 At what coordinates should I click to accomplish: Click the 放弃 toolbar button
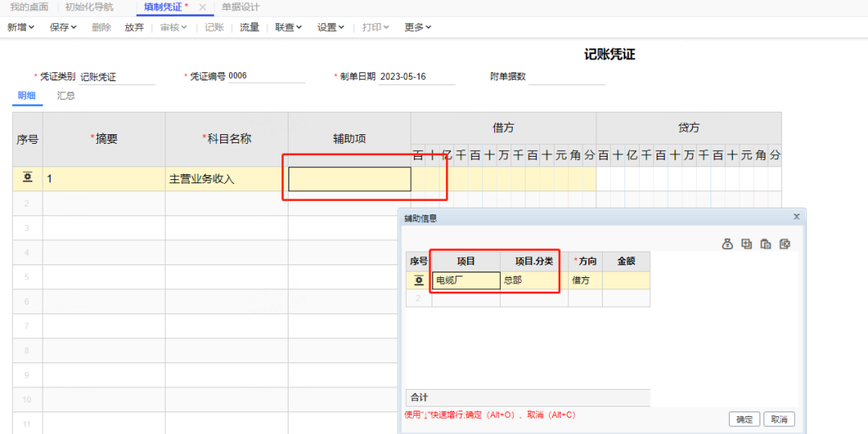tap(134, 27)
